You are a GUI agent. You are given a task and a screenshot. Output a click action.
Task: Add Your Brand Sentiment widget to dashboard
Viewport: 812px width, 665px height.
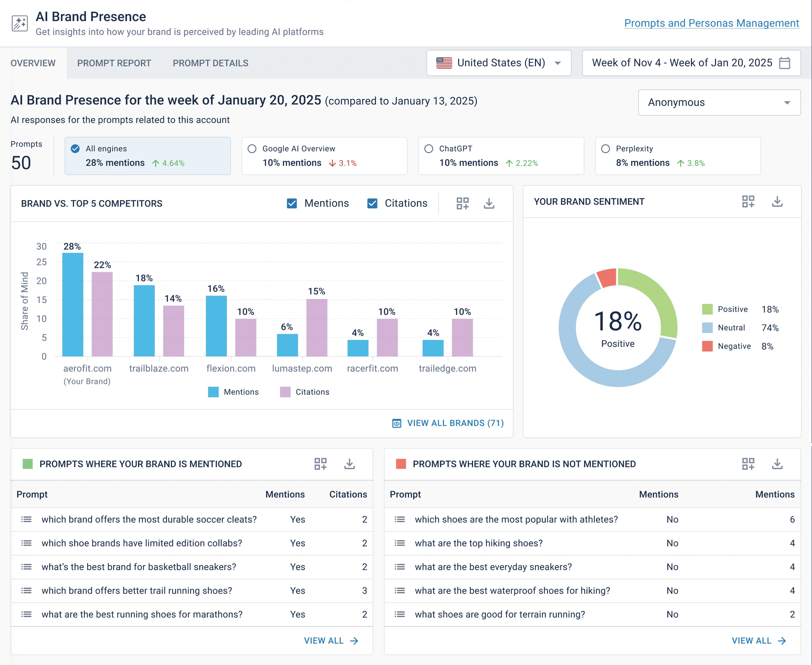[748, 202]
